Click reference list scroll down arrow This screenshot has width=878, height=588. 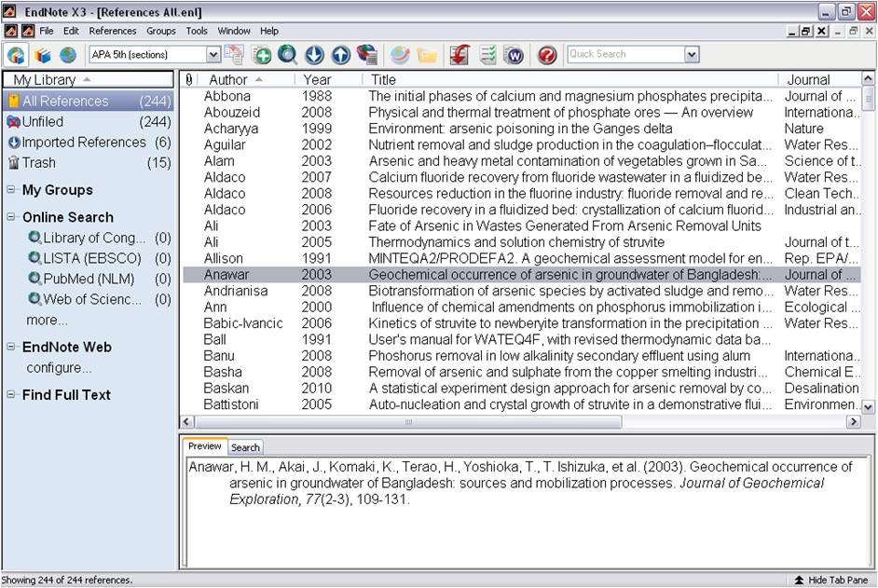pyautogui.click(x=868, y=407)
